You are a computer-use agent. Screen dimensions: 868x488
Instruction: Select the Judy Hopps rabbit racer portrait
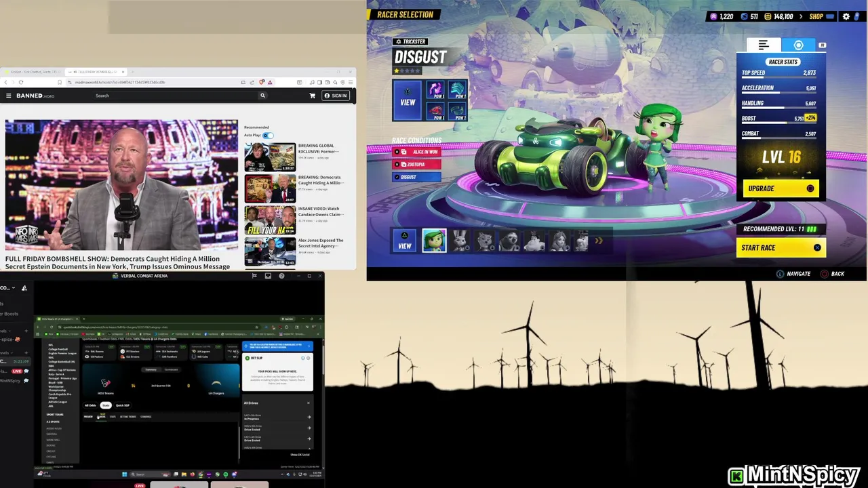[460, 241]
